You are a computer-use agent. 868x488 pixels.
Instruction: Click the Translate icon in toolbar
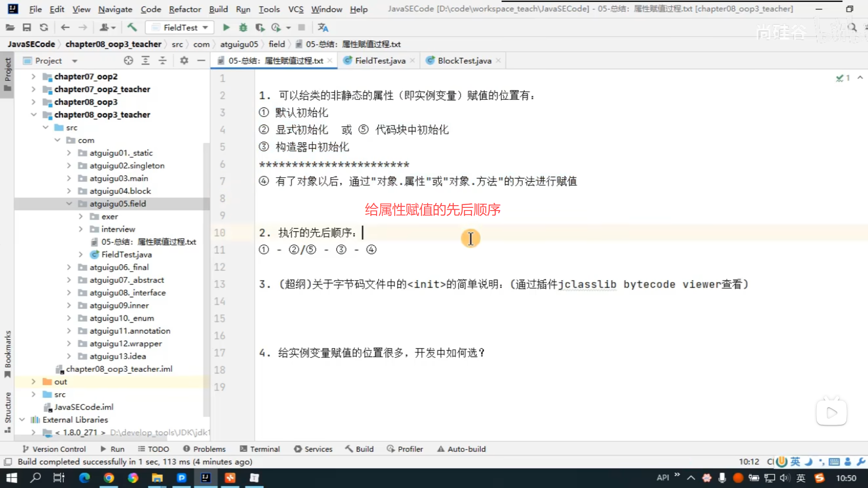tap(323, 28)
